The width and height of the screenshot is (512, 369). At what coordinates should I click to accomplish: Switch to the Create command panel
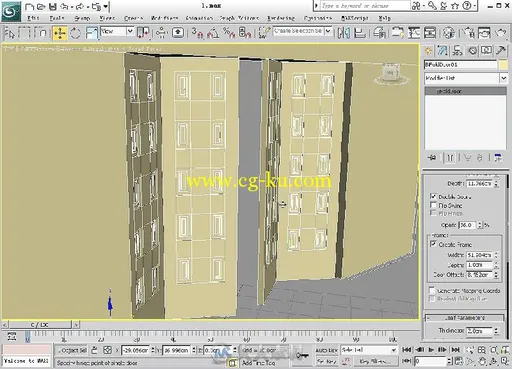click(428, 51)
